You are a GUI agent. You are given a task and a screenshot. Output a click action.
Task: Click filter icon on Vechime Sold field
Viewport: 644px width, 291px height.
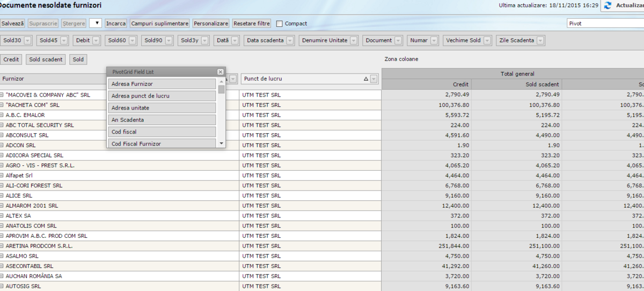[487, 41]
